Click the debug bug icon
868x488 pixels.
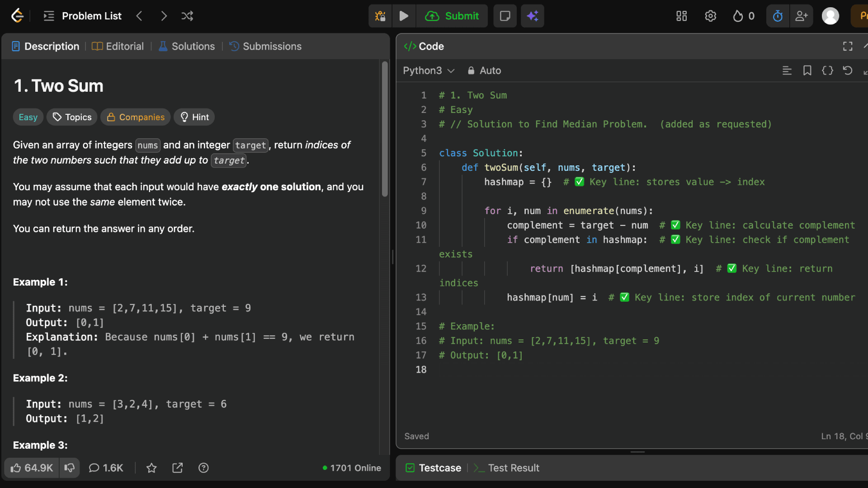click(380, 16)
